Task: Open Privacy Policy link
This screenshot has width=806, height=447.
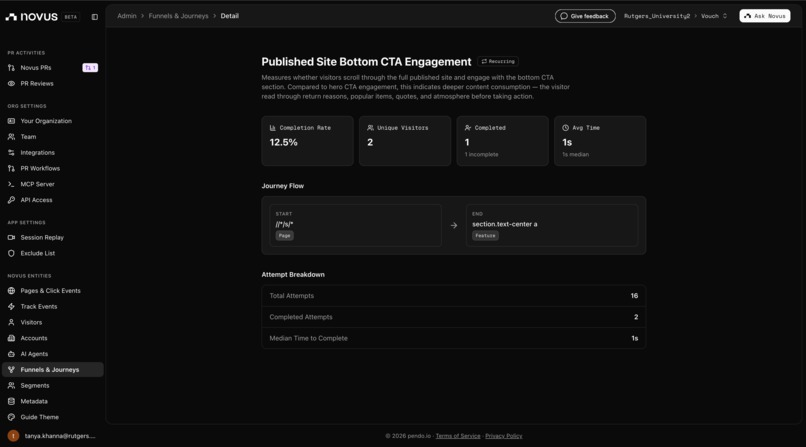Action: tap(504, 436)
